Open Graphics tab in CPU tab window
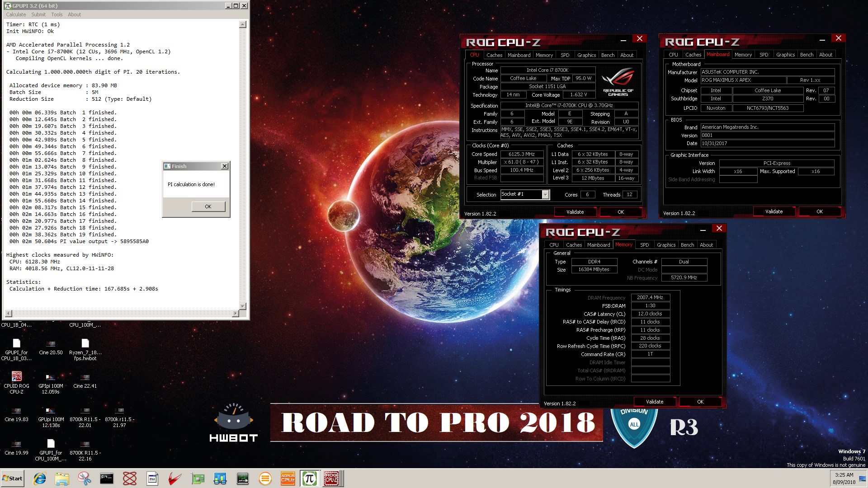Screen dimensions: 868x488 pos(586,55)
